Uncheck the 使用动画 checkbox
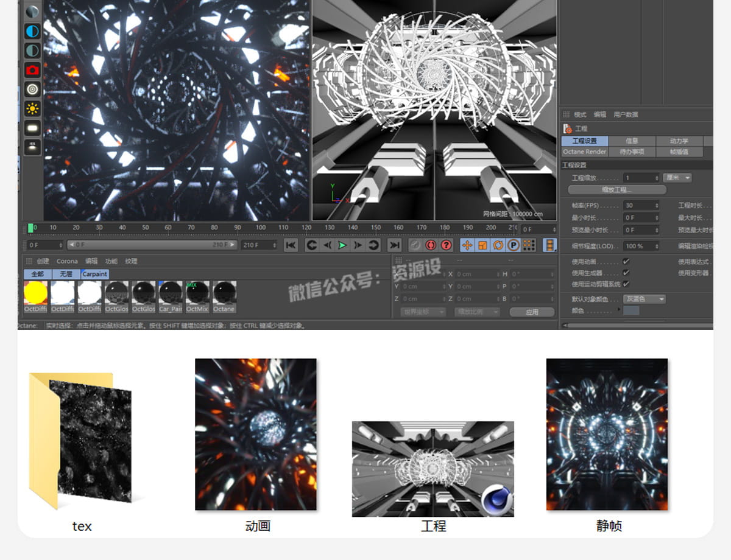This screenshot has width=731, height=560. pos(626,262)
